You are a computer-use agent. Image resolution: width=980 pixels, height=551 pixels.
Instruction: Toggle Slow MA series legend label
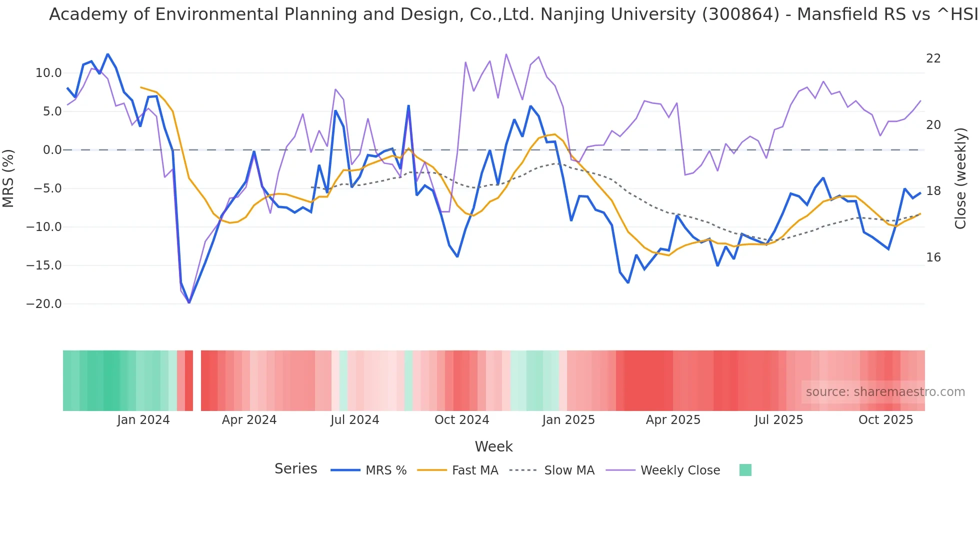point(569,470)
